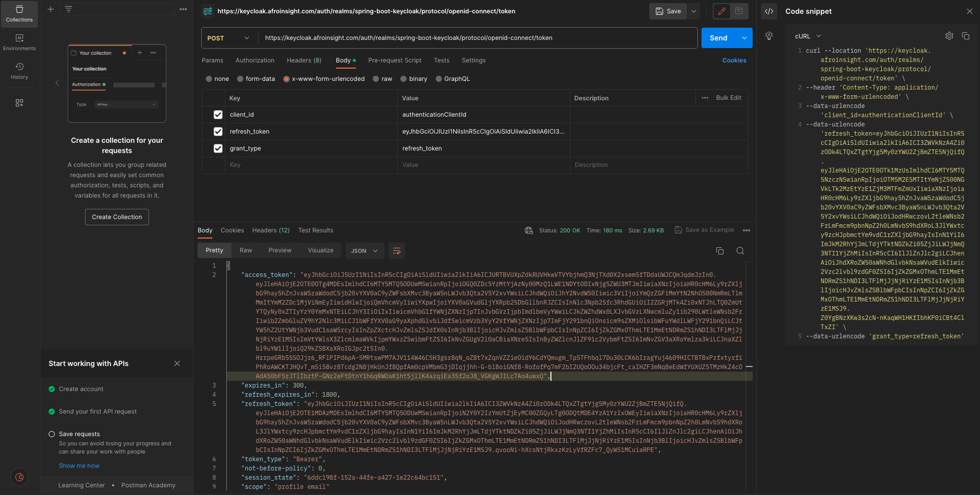Uncheck the grant_type parameter checkbox
Image resolution: width=980 pixels, height=495 pixels.
tap(218, 148)
